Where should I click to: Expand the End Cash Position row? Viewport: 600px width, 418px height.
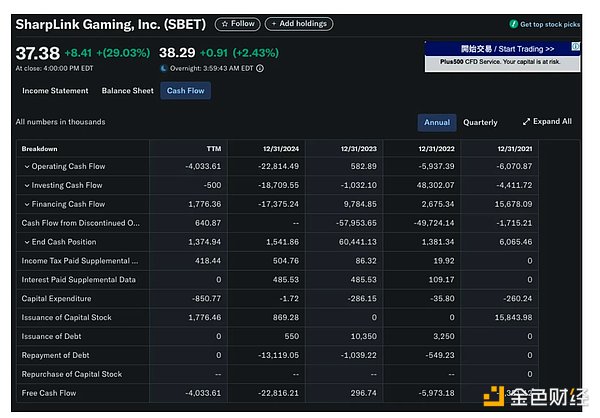point(27,242)
